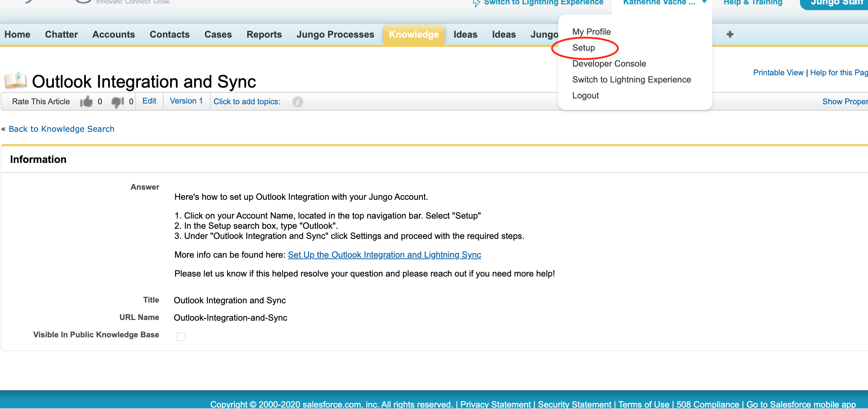Give a thumbs down rating on the article
The image size is (868, 409).
(117, 102)
